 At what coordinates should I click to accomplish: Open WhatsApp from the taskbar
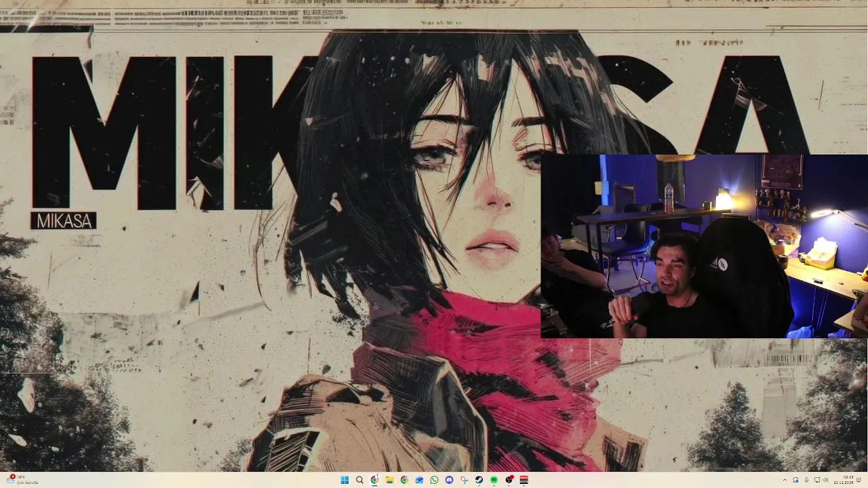[434, 480]
